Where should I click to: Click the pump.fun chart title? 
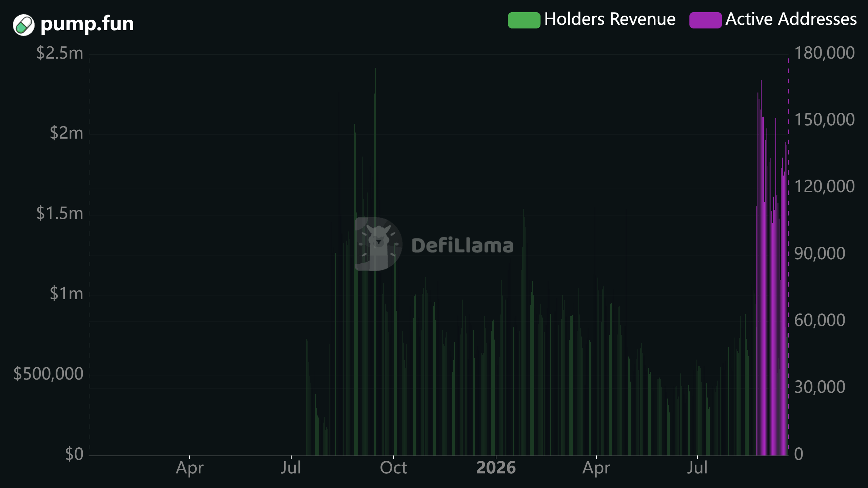coord(87,24)
